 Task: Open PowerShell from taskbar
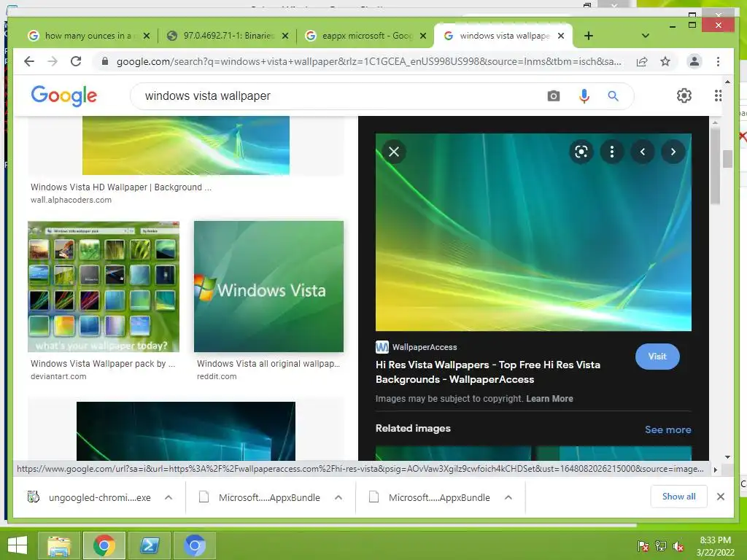click(150, 545)
